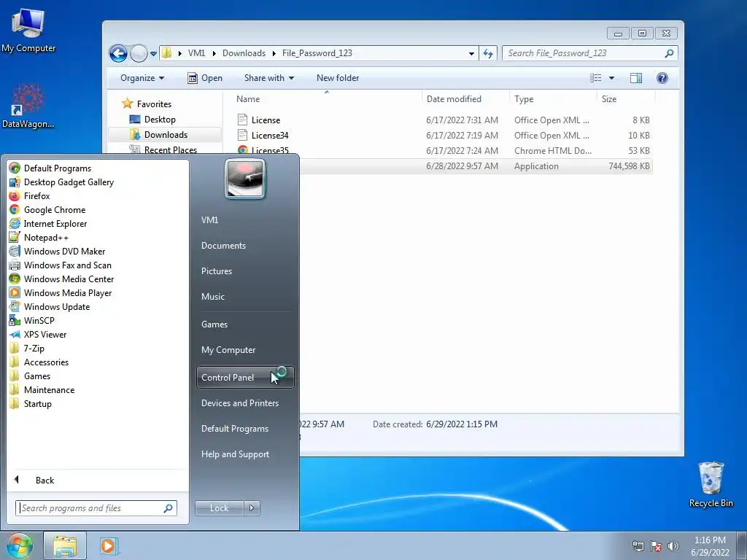
Task: Expand the Startup folder
Action: (x=37, y=402)
